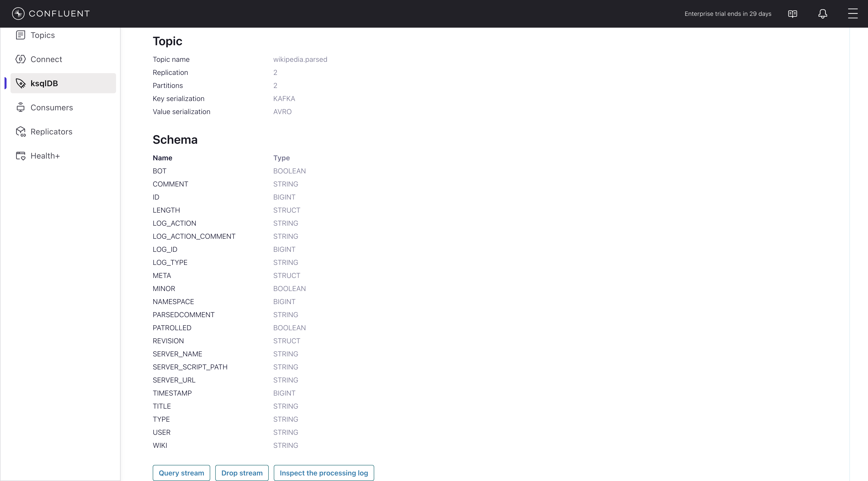868x481 pixels.
Task: Open the notifications bell
Action: 823,14
